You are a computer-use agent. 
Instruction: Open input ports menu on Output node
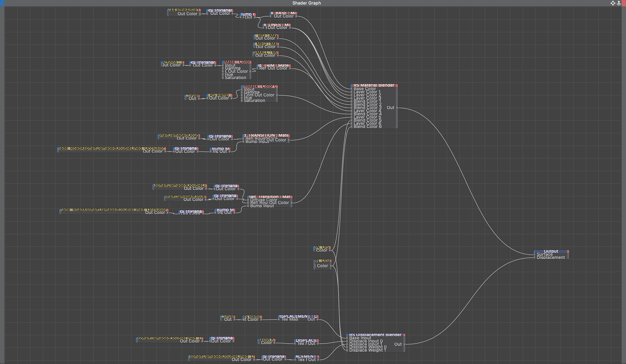(x=535, y=251)
